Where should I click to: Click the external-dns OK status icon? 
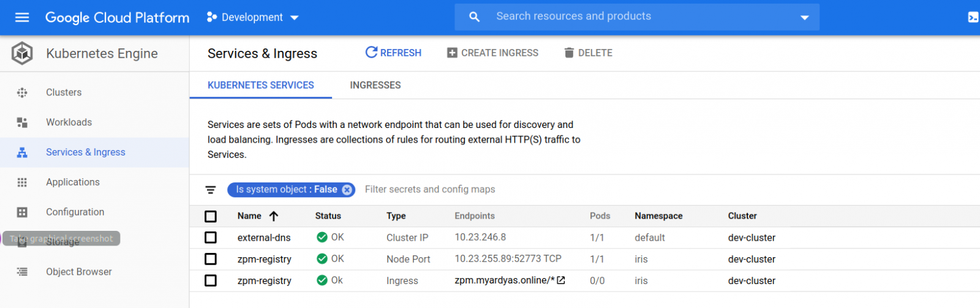coord(322,238)
